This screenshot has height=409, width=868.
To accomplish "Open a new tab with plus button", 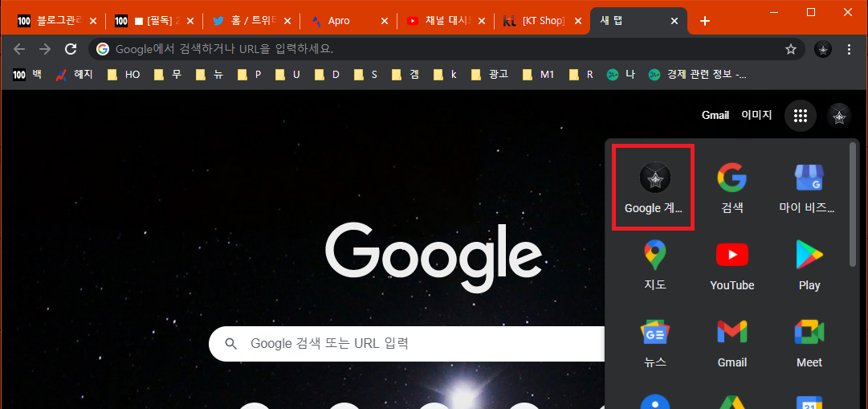I will (704, 21).
